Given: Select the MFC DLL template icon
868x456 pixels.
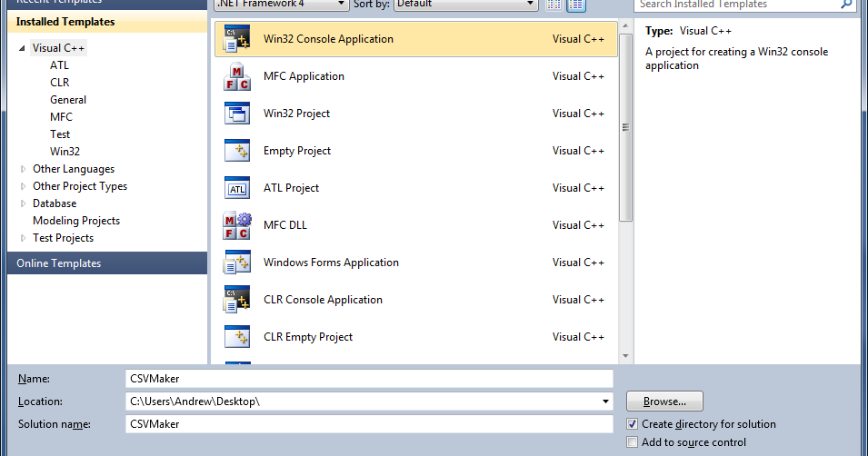Looking at the screenshot, I should coord(237,225).
